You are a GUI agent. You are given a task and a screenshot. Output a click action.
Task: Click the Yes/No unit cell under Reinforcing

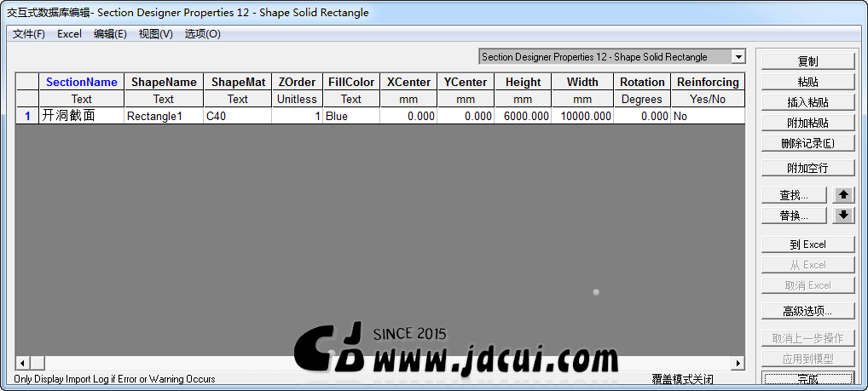point(708,100)
